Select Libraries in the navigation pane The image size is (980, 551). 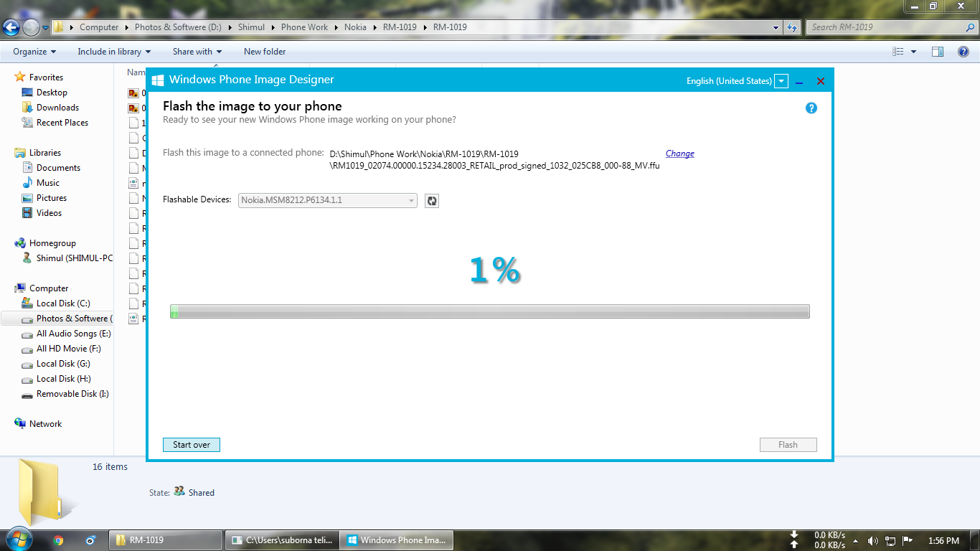pyautogui.click(x=44, y=153)
